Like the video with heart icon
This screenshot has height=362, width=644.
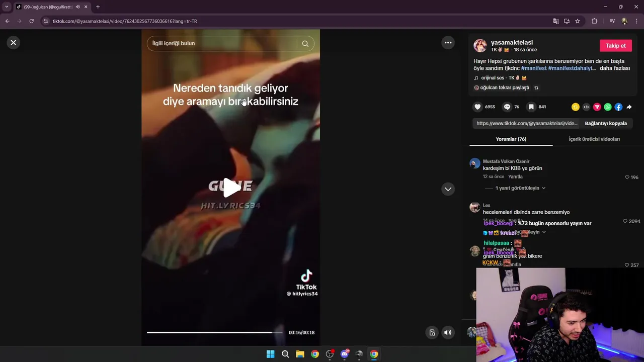(x=477, y=107)
